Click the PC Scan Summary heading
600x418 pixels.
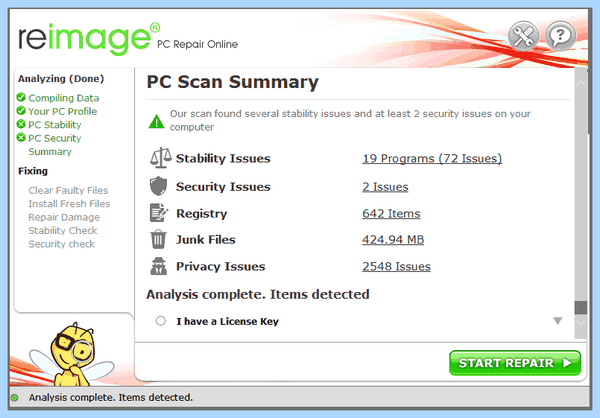click(x=233, y=82)
